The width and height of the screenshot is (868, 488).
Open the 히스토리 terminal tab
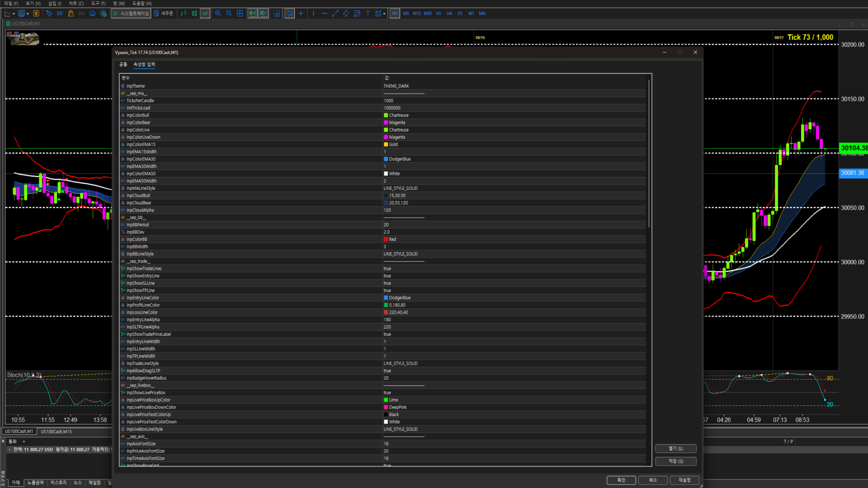[x=59, y=483]
